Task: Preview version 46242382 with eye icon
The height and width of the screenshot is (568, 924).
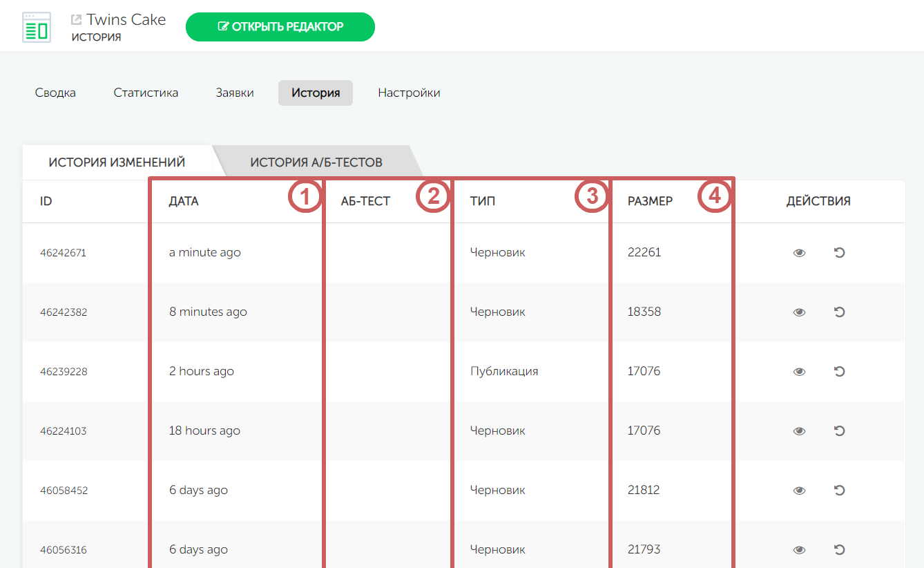Action: click(799, 312)
